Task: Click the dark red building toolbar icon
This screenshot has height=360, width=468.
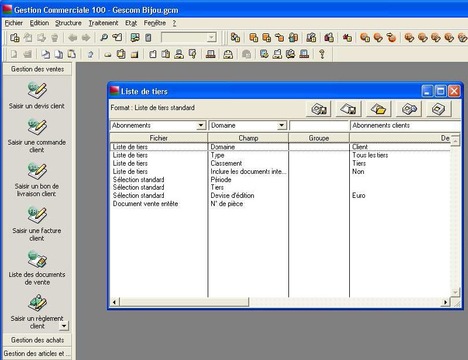Action: [x=329, y=38]
